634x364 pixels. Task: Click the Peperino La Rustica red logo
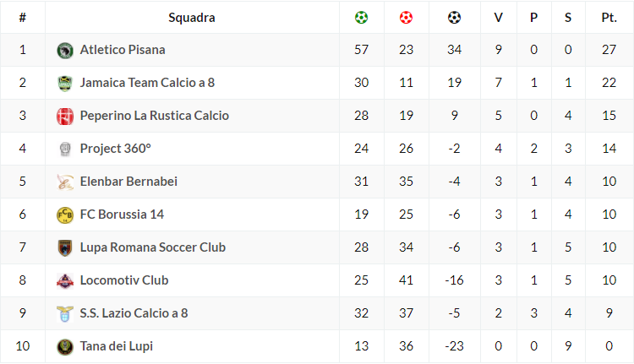[x=65, y=116]
